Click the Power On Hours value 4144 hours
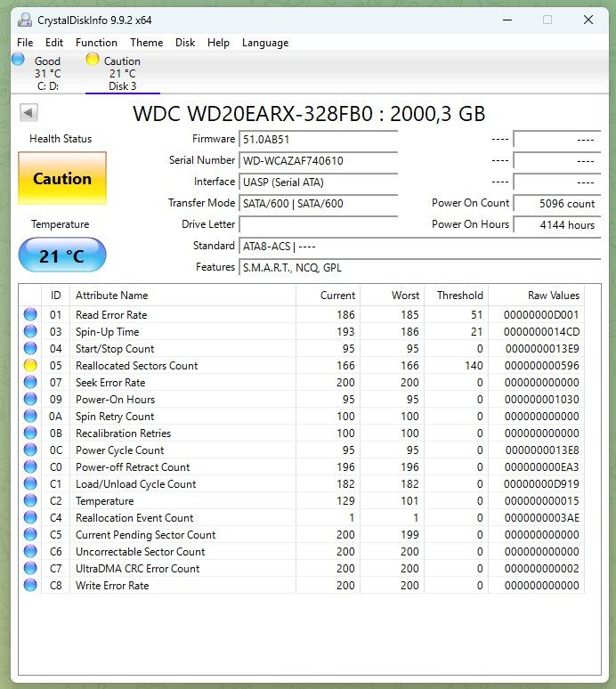This screenshot has height=689, width=616. (556, 224)
